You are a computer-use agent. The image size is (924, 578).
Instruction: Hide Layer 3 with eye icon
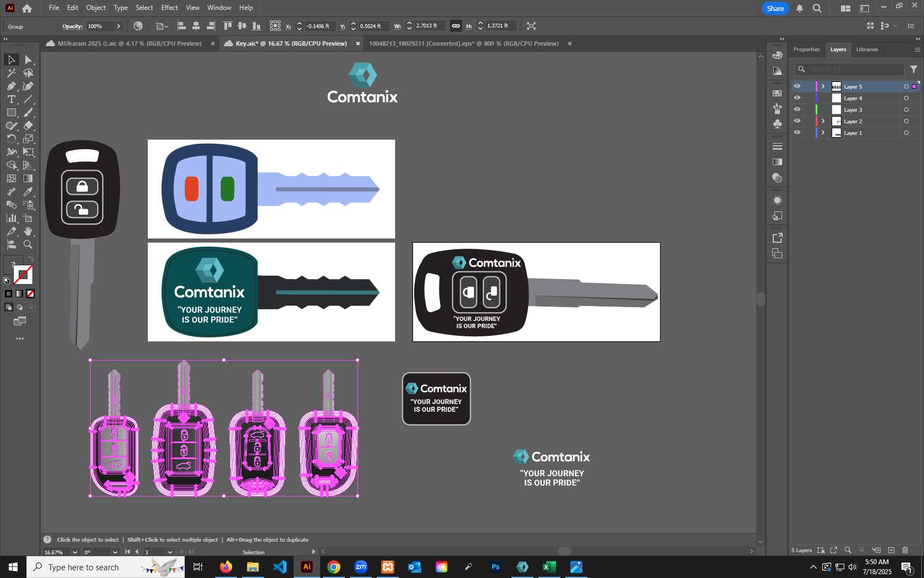pos(797,110)
